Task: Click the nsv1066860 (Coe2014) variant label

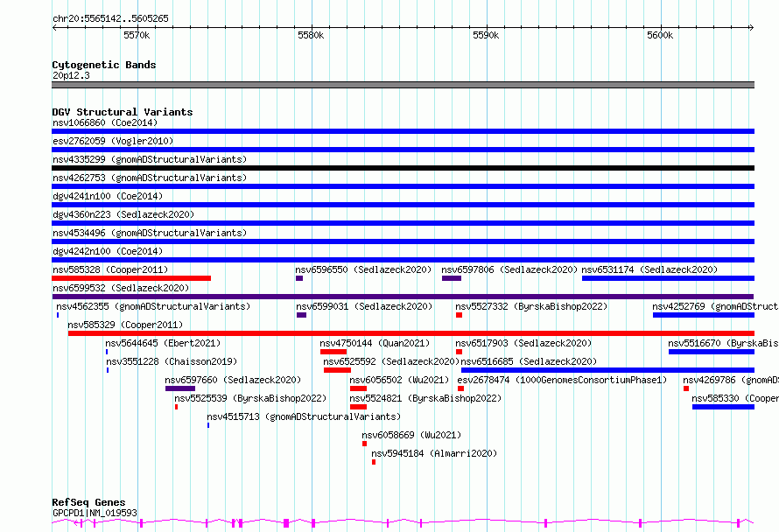Action: [x=105, y=122]
